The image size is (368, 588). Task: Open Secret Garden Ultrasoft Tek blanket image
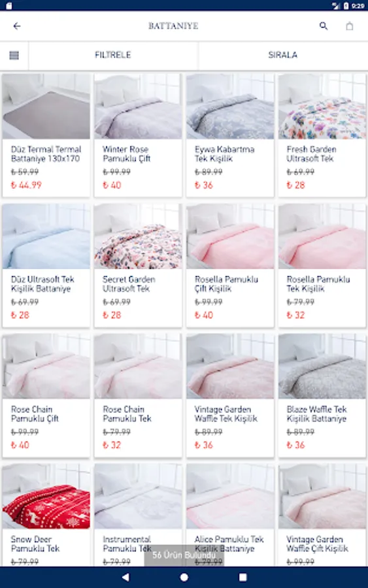pyautogui.click(x=138, y=237)
